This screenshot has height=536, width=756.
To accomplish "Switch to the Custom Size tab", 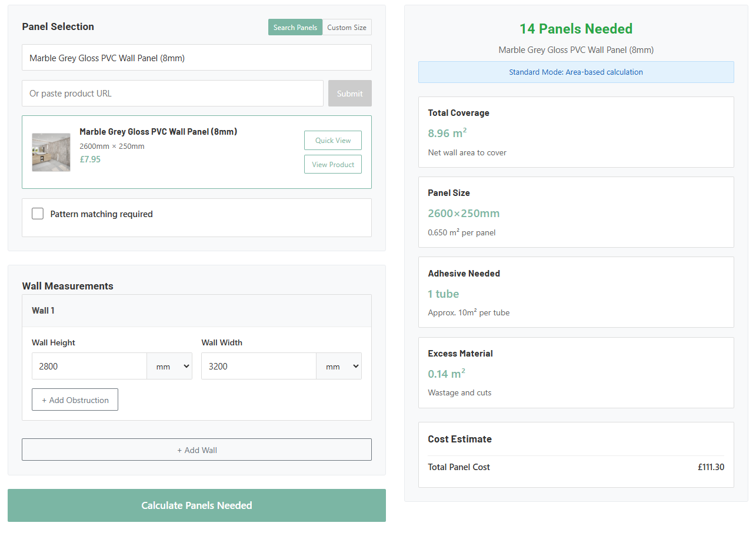I will 347,28.
